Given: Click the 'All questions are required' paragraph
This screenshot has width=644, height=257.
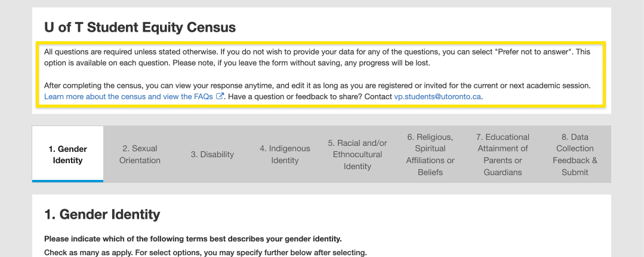Looking at the screenshot, I should [x=317, y=58].
